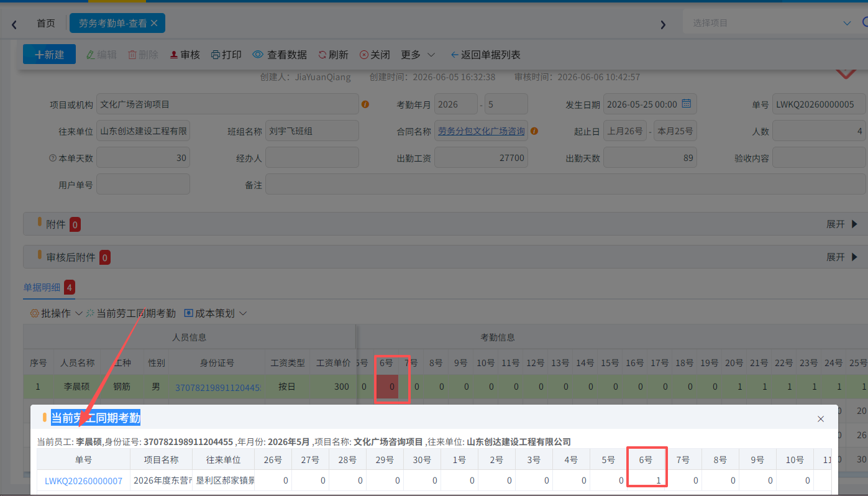Go back via 返回单据列表
868x496 pixels.
point(485,55)
